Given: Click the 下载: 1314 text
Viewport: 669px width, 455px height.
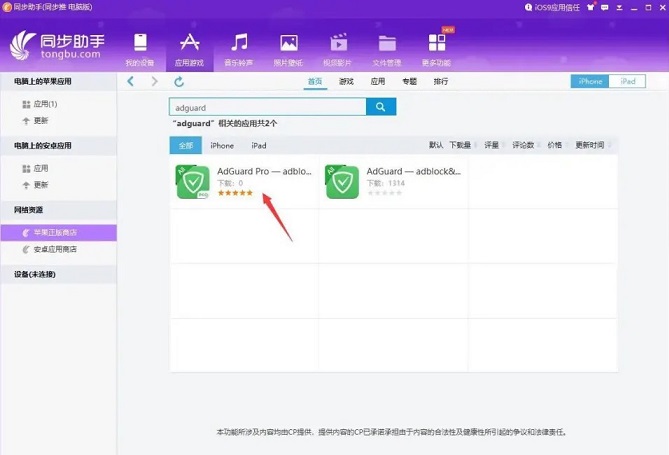Looking at the screenshot, I should pyautogui.click(x=386, y=183).
